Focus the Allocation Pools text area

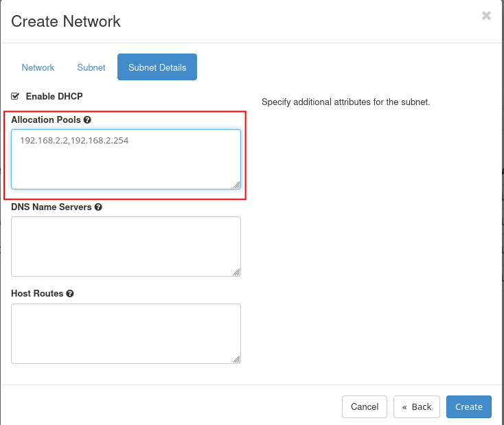tap(126, 159)
